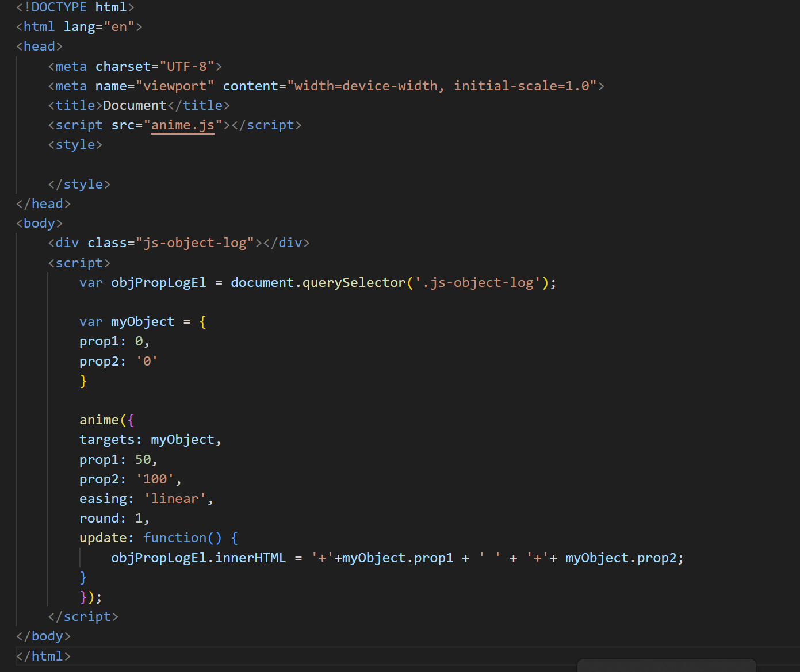
Task: Click the "width=device-width, initial-scale=1.0" content string
Action: click(442, 86)
